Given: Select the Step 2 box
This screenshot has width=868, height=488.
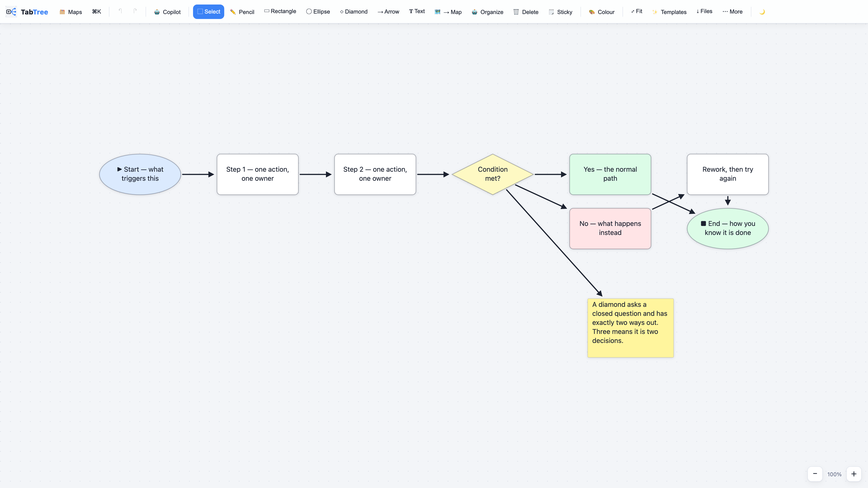Looking at the screenshot, I should coord(375,174).
